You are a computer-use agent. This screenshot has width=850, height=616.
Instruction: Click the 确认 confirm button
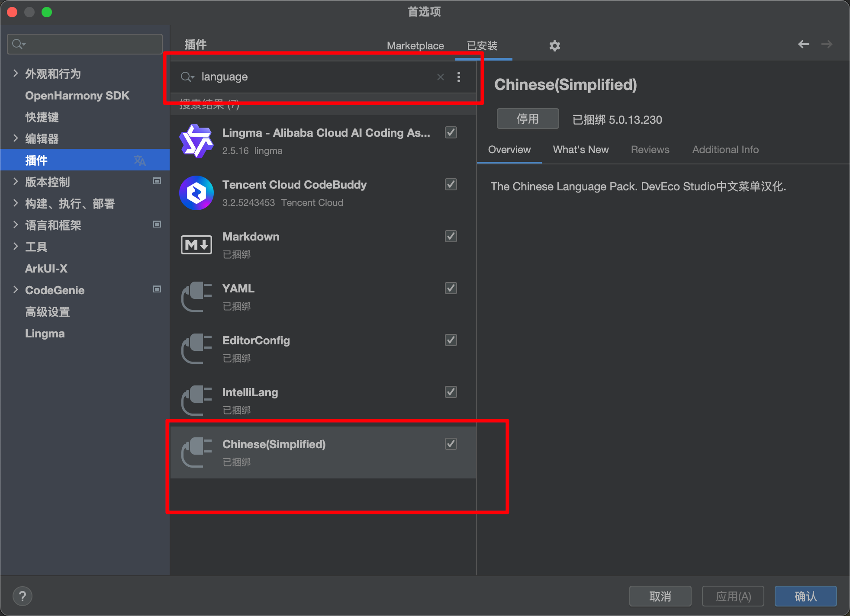pyautogui.click(x=806, y=597)
